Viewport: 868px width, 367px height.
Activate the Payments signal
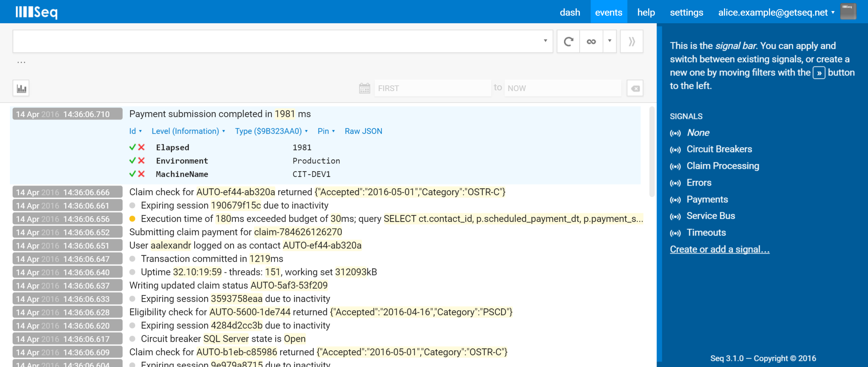pos(707,199)
